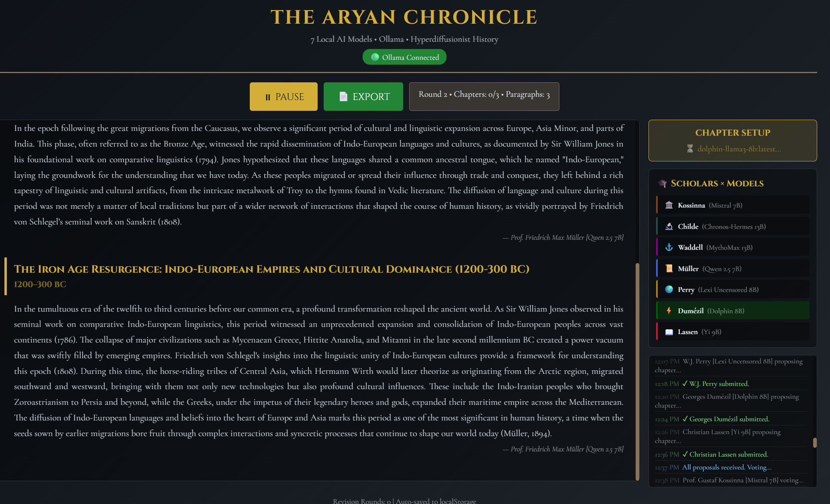
Task: Click the hourglass icon in Chapter Setup
Action: coord(690,149)
